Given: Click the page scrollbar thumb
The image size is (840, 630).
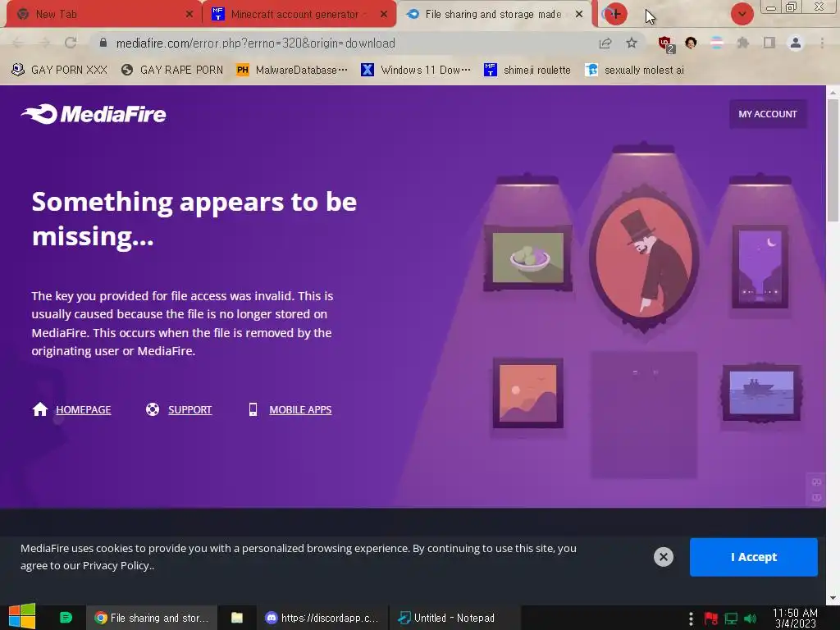Looking at the screenshot, I should [x=833, y=161].
